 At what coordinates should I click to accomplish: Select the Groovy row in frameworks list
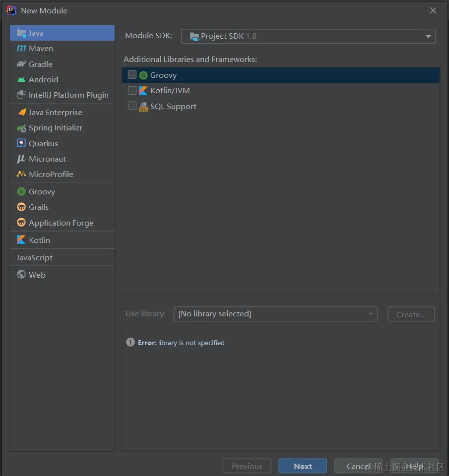[x=281, y=75]
